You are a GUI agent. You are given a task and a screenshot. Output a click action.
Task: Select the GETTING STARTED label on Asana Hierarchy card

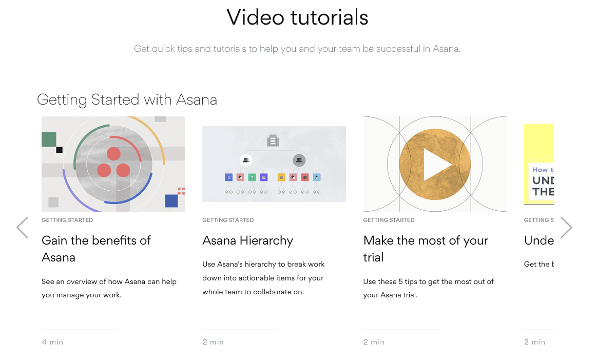tap(228, 220)
